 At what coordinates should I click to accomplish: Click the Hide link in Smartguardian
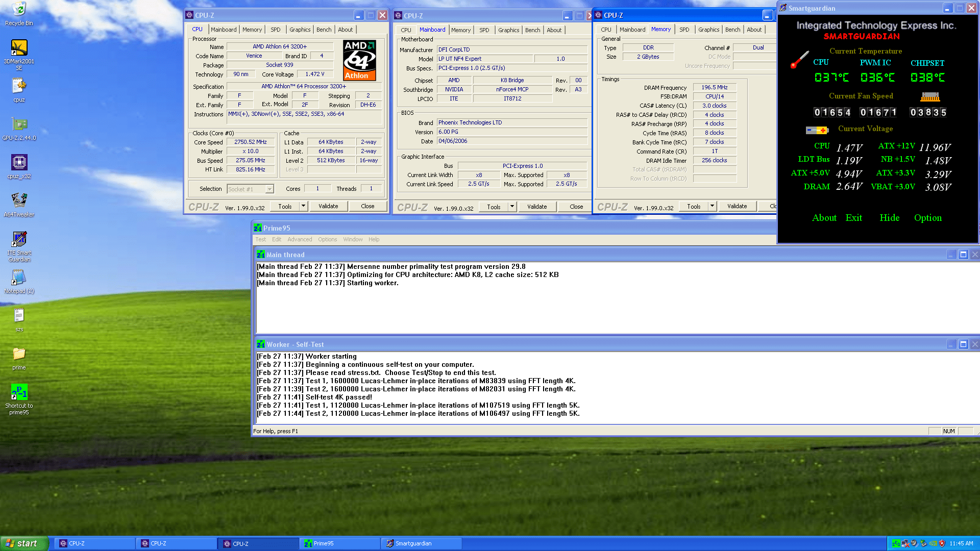tap(889, 218)
